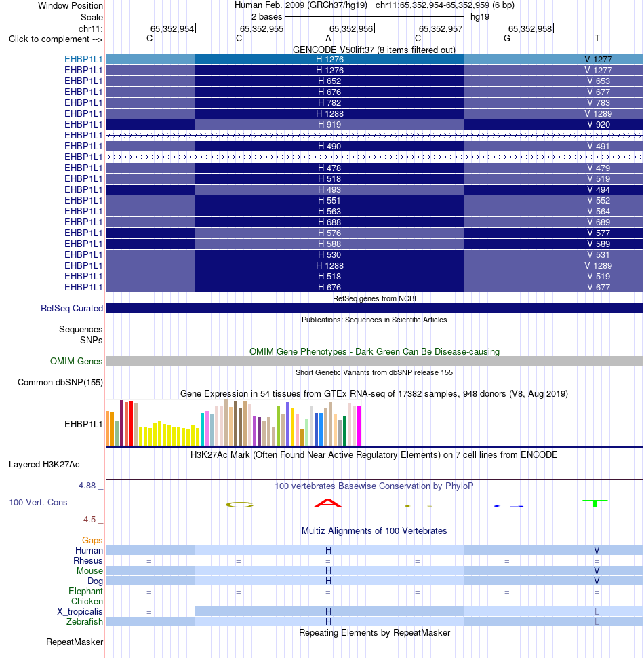Click the V 653 codon block
Viewport: 644px width, 658px height.
(x=554, y=81)
